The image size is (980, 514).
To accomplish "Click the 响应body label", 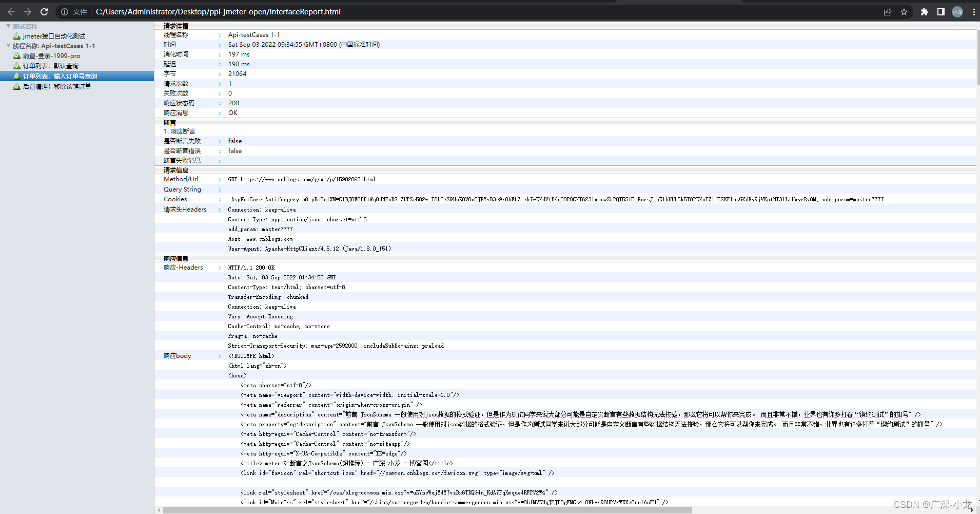I will (178, 355).
